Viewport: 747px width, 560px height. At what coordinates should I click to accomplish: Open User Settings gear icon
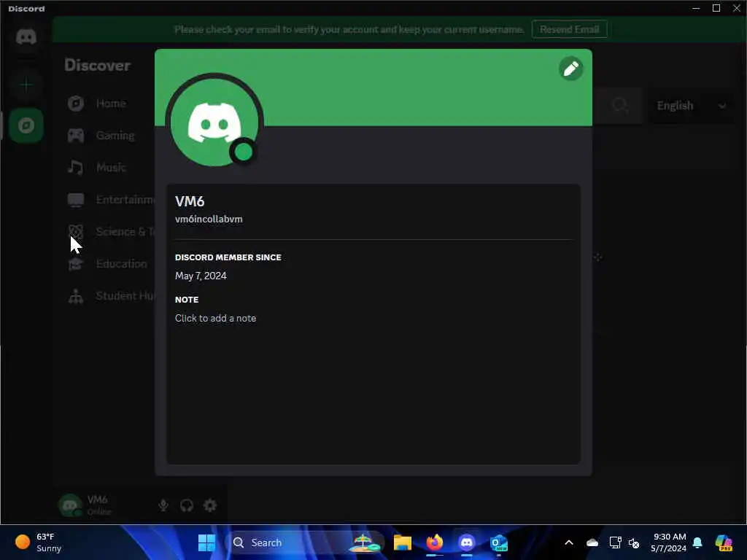click(210, 505)
